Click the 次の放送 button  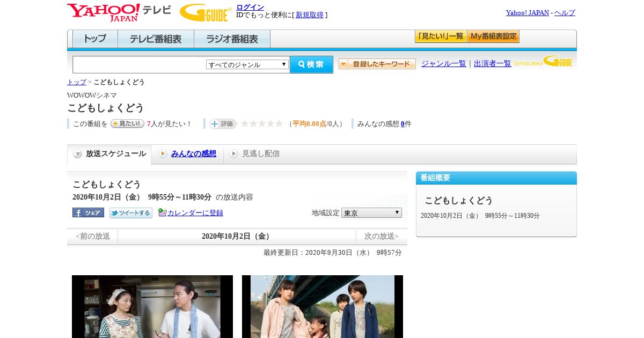[382, 236]
